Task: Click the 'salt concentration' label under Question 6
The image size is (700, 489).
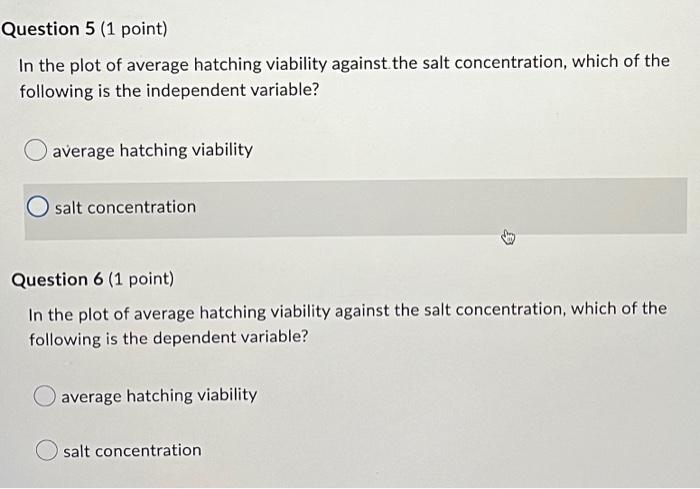Action: 132,451
